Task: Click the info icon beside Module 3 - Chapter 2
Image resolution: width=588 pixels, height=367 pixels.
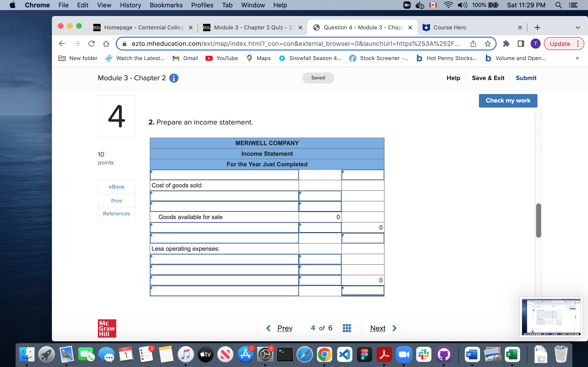Action: coord(173,78)
